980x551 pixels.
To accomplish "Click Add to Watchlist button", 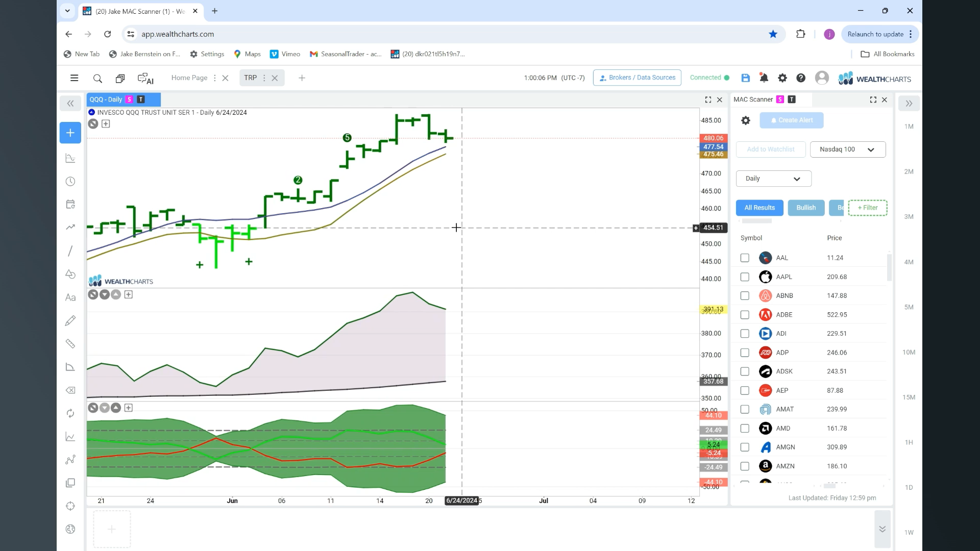I will pyautogui.click(x=771, y=149).
